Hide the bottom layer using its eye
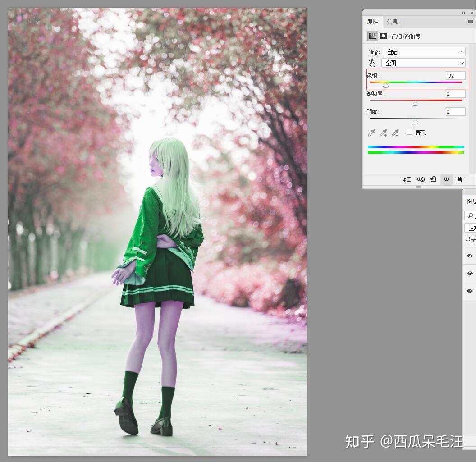Viewport: 476px width, 462px height. [x=470, y=291]
